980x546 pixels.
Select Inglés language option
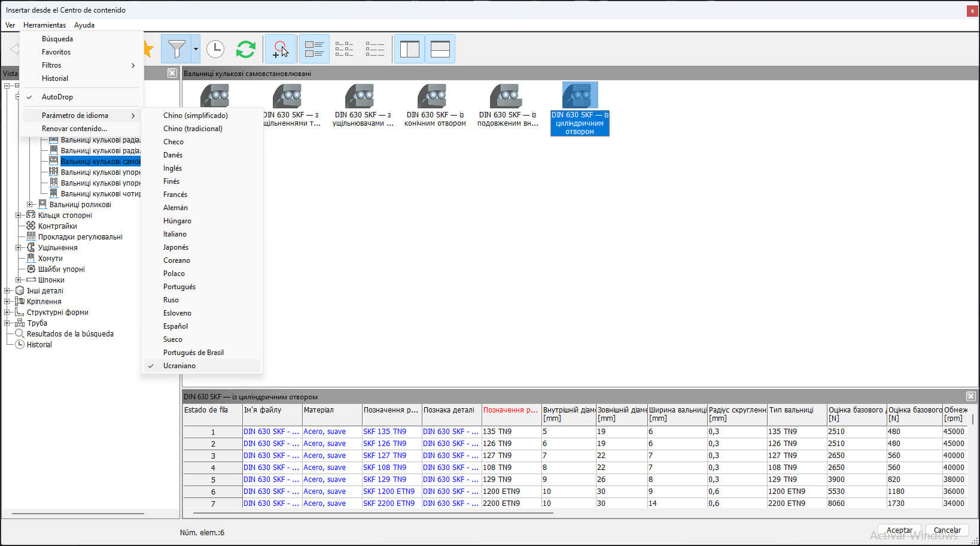click(202, 168)
